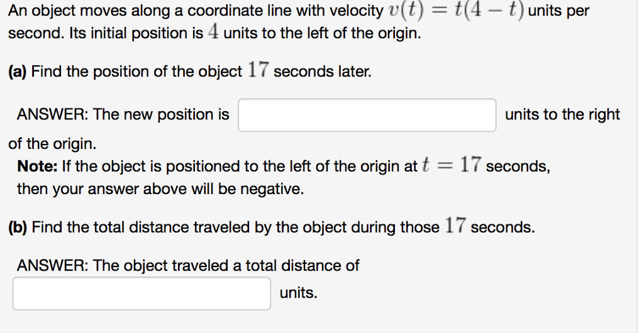Click the new position answer input field
This screenshot has width=644, height=333.
click(367, 115)
